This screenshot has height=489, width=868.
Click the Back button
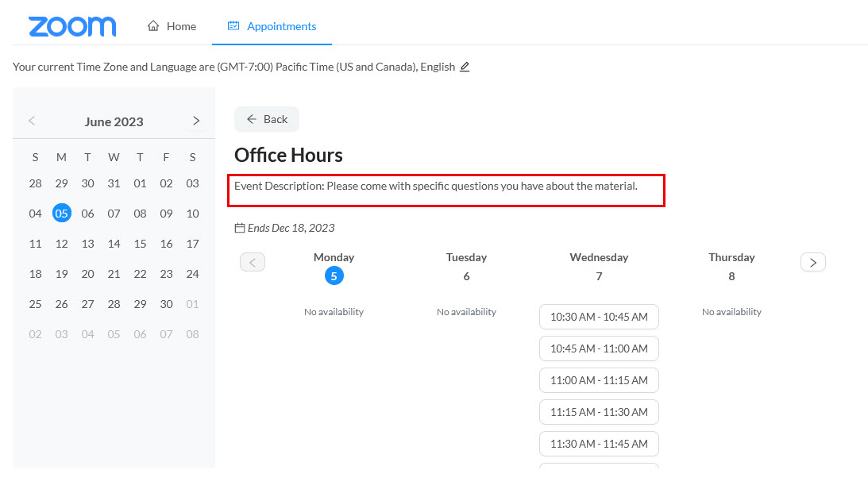[x=266, y=118]
